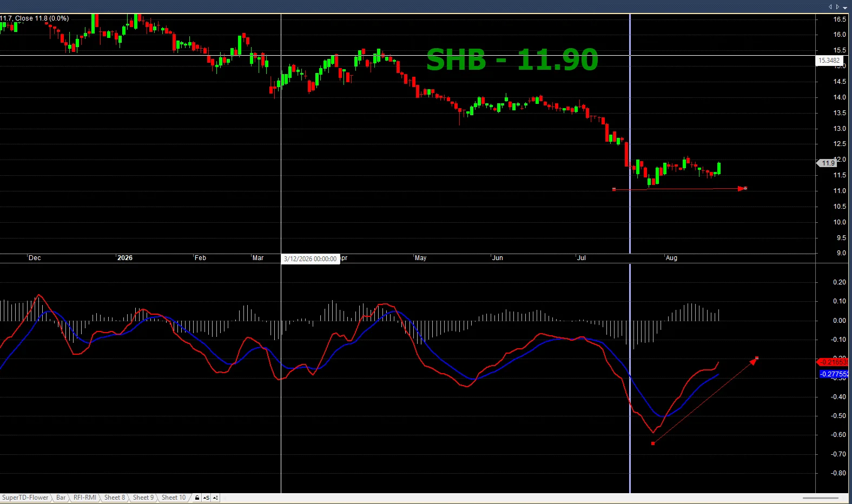Screen dimensions: 852x504
Task: Toggle the chart sheet lock icon
Action: click(x=197, y=498)
